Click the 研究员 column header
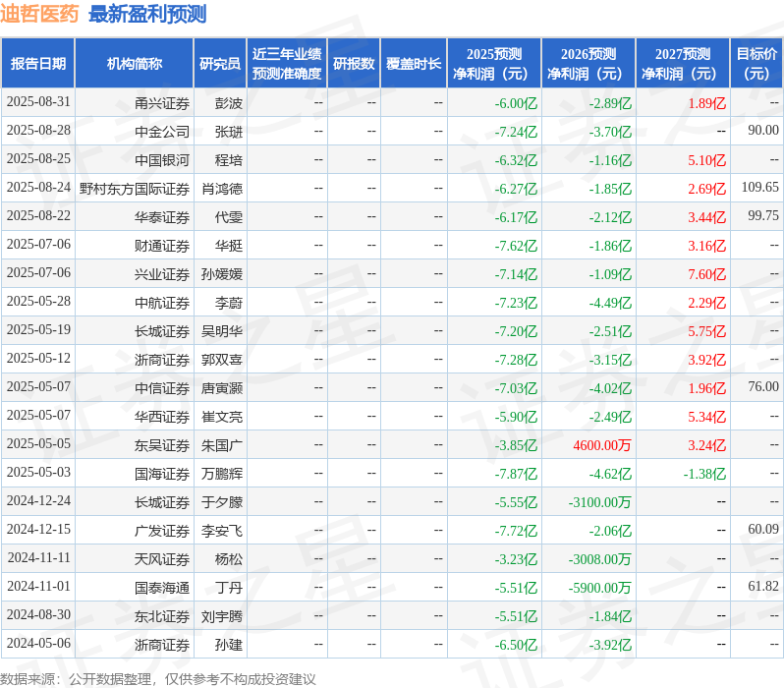 219,64
